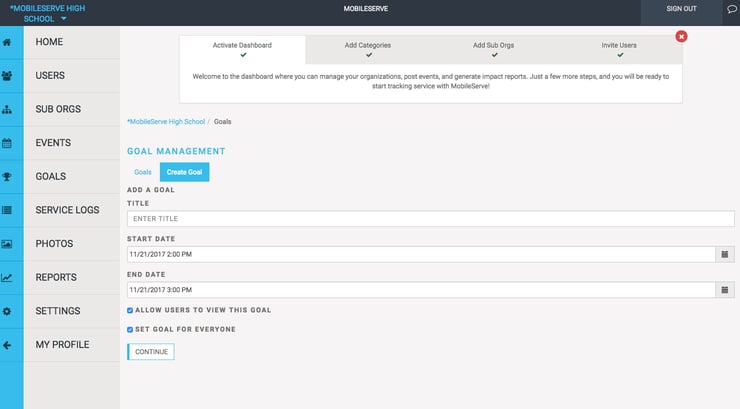Click the Goals trophy icon in sidebar
This screenshot has height=409, width=740.
tap(7, 177)
